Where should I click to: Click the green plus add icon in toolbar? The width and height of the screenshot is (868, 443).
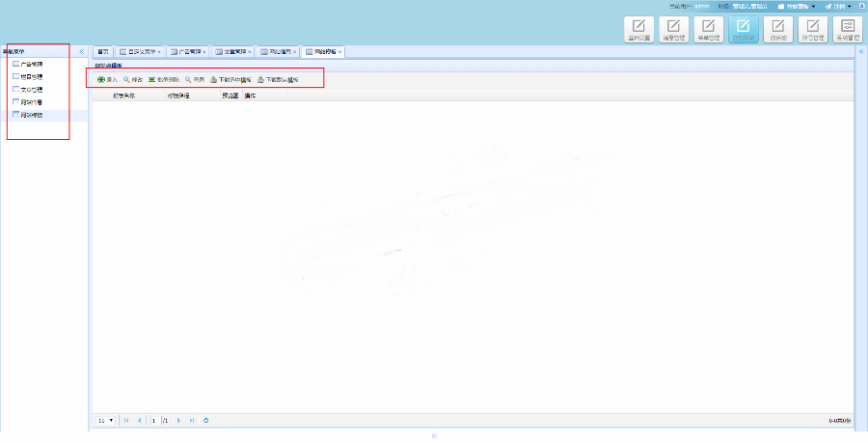pos(100,80)
